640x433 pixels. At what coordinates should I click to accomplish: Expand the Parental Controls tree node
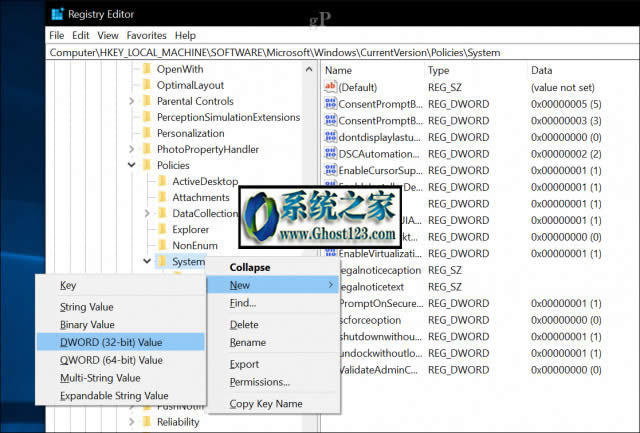[x=132, y=101]
